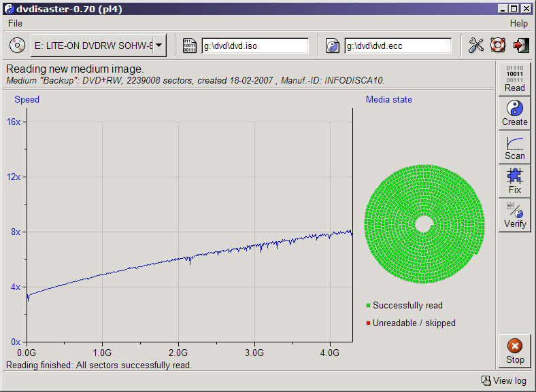Quit using the exit door icon
536x392 pixels.
(x=520, y=45)
